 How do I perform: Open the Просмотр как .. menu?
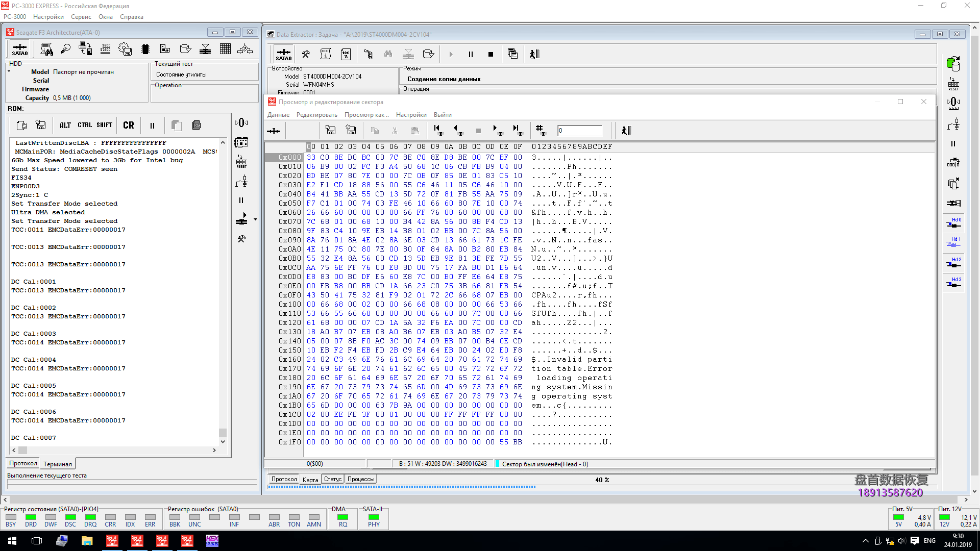[366, 115]
